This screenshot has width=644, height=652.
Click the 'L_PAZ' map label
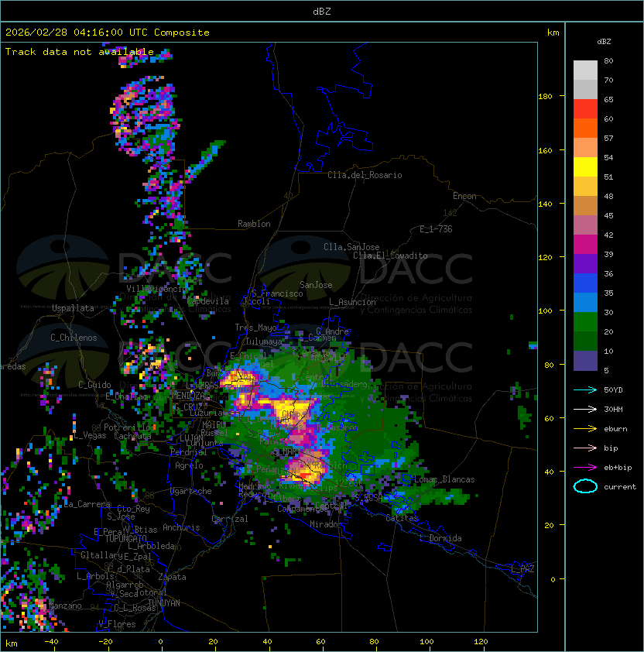522,569
